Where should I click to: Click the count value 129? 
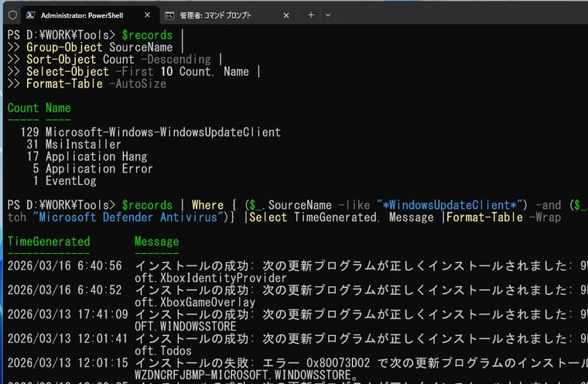tap(29, 132)
